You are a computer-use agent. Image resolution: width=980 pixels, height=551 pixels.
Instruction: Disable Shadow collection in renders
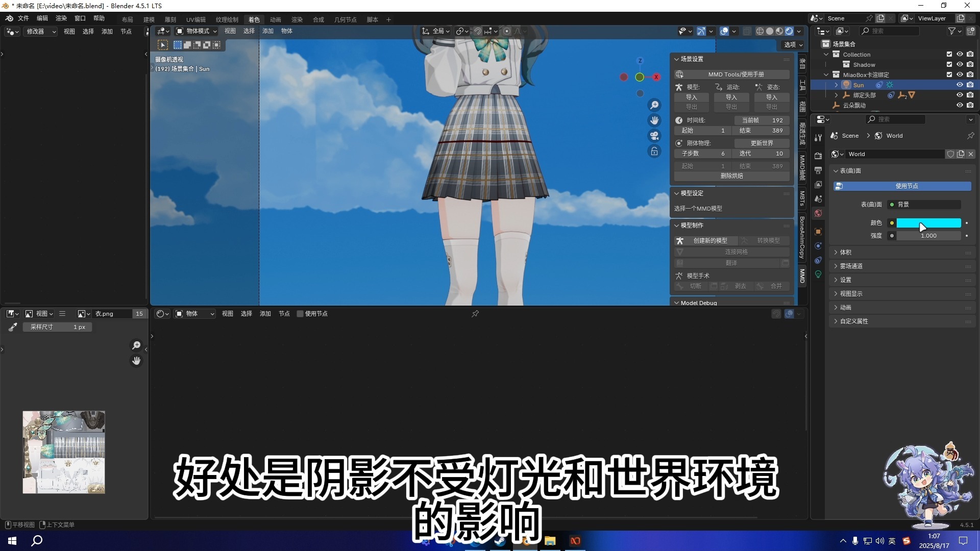(970, 64)
